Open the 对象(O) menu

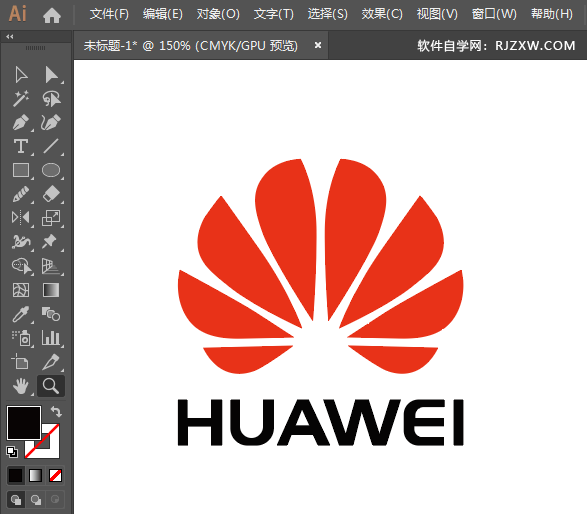point(218,14)
